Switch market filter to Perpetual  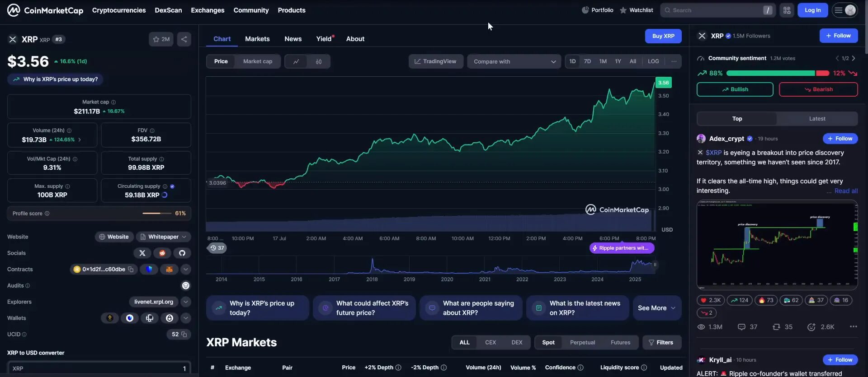[x=582, y=343]
